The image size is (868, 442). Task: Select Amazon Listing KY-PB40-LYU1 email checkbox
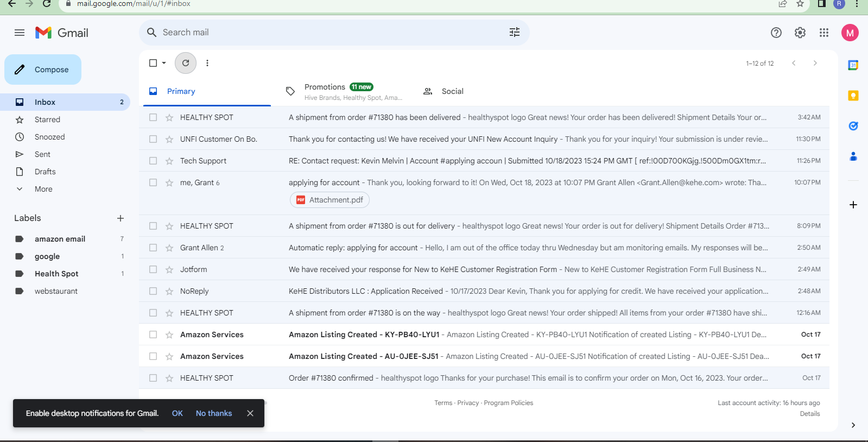153,334
